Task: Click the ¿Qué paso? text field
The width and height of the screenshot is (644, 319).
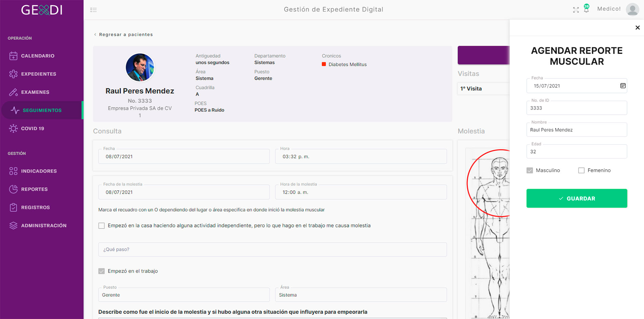Action: tap(273, 249)
